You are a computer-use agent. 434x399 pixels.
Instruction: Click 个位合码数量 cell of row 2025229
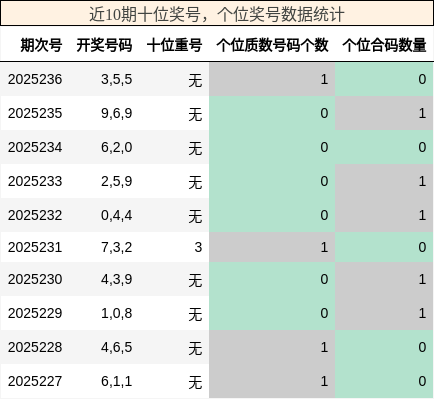tap(384, 313)
